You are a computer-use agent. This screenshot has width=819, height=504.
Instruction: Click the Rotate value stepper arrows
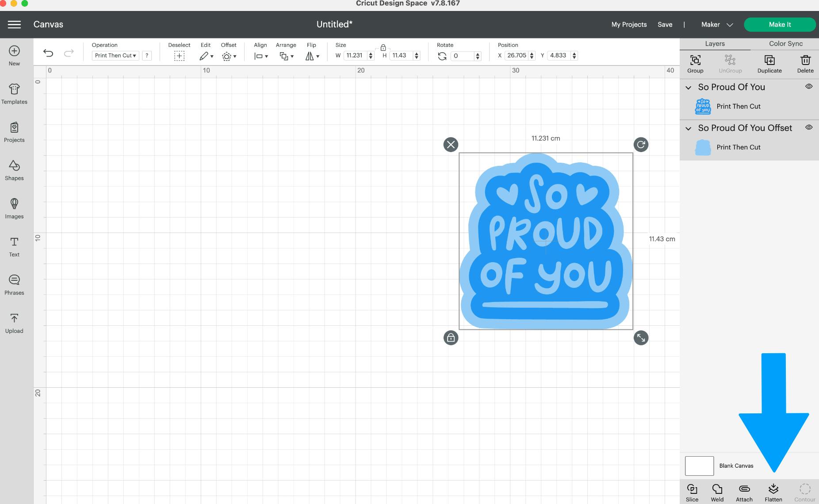[478, 55]
